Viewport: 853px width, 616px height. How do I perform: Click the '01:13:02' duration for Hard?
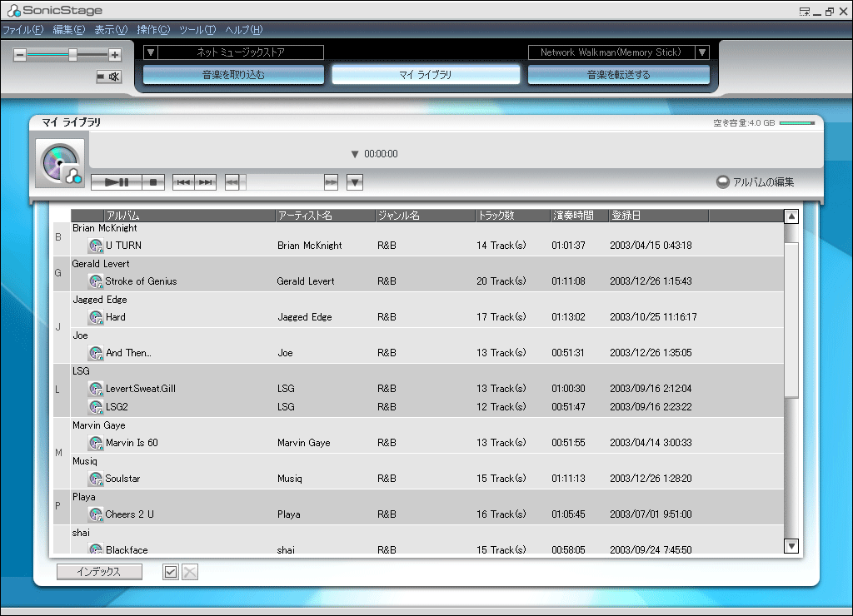(568, 317)
